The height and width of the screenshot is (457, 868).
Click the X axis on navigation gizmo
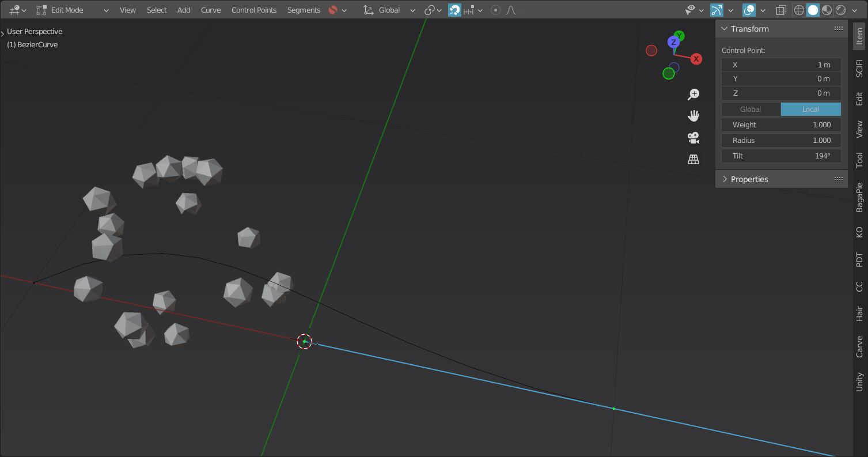point(696,59)
